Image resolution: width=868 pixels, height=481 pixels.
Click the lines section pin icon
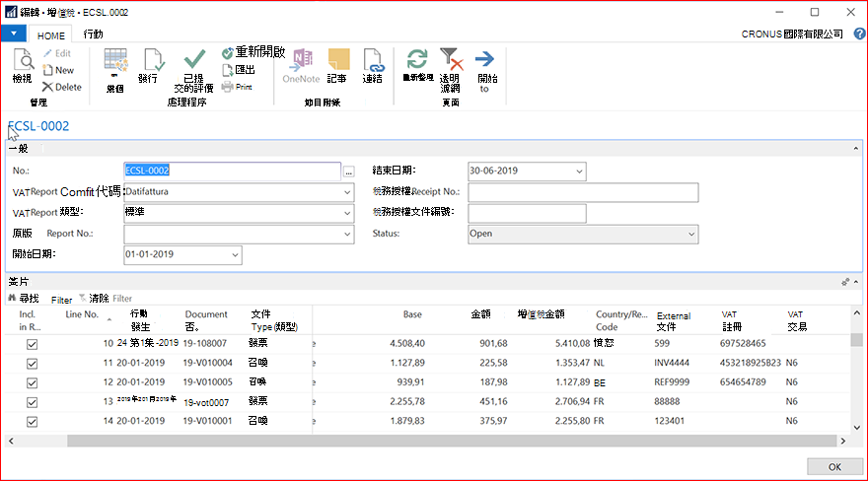844,282
